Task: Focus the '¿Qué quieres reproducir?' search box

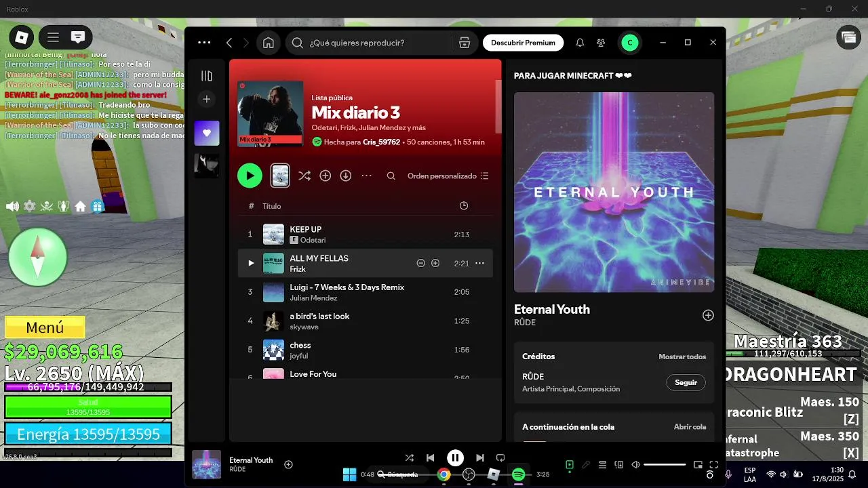Action: [368, 43]
